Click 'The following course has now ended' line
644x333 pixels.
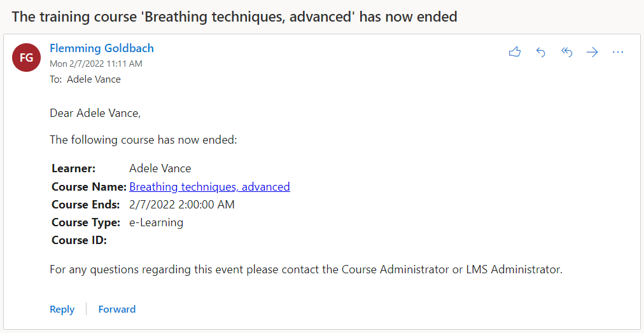143,140
